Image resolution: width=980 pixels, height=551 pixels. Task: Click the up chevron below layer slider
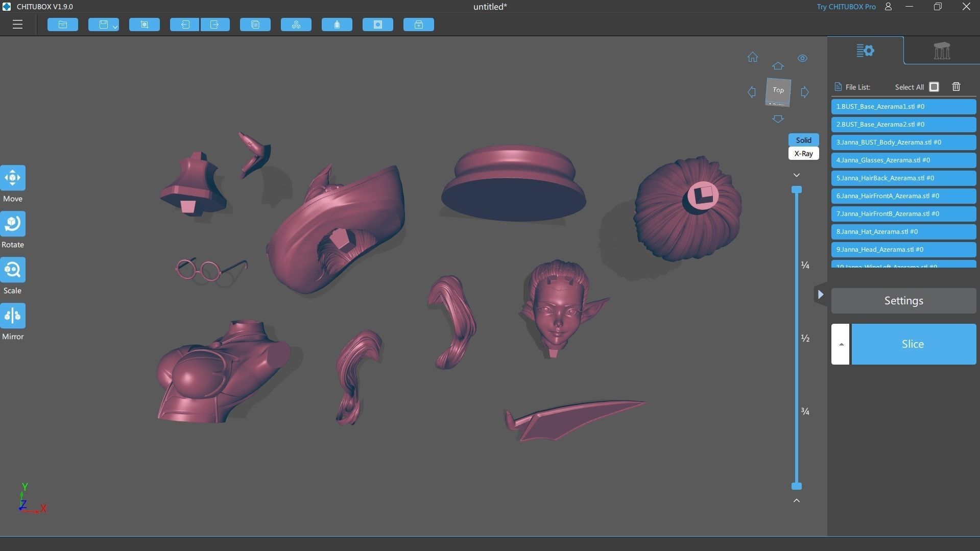(797, 500)
